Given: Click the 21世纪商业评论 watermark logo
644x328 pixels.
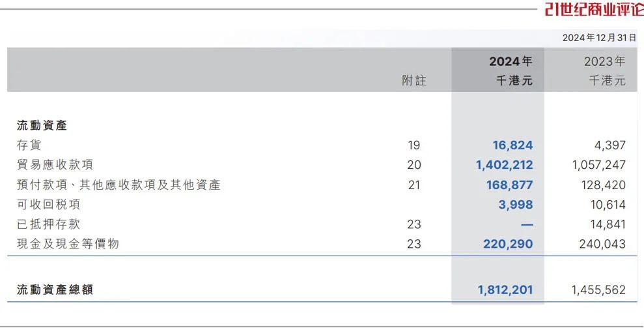Looking at the screenshot, I should [593, 10].
